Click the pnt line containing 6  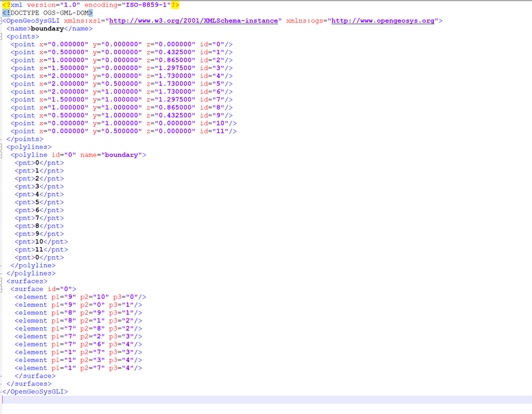pyautogui.click(x=39, y=210)
